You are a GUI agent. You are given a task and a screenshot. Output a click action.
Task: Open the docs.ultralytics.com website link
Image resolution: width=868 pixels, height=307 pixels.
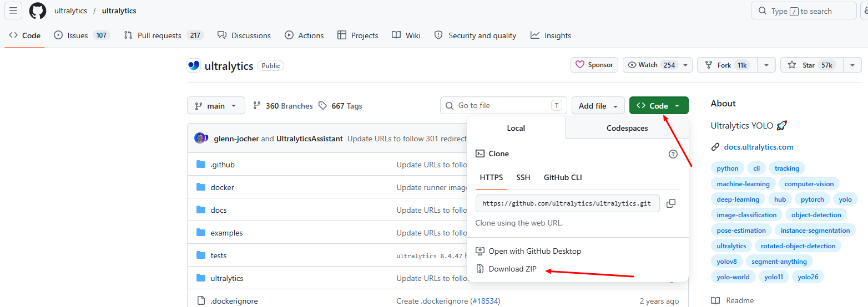pos(759,147)
